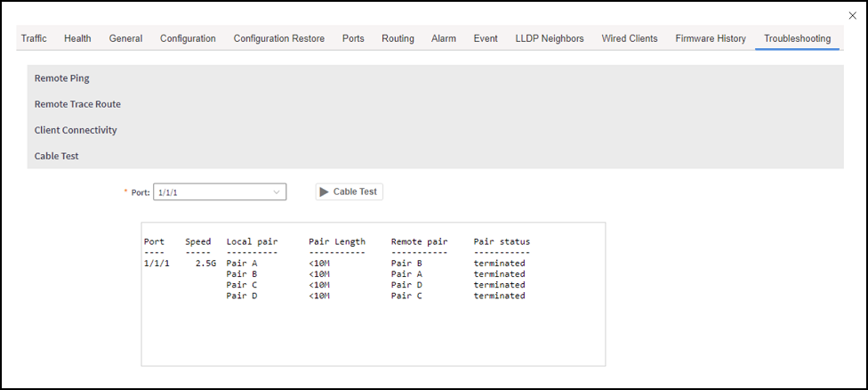
Task: View the Firmware History tab
Action: pyautogui.click(x=711, y=38)
